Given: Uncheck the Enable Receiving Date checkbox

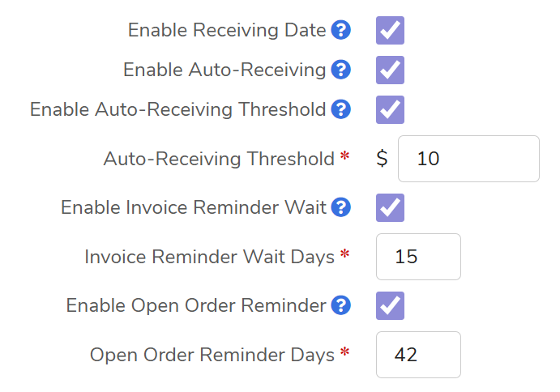Looking at the screenshot, I should click(390, 31).
